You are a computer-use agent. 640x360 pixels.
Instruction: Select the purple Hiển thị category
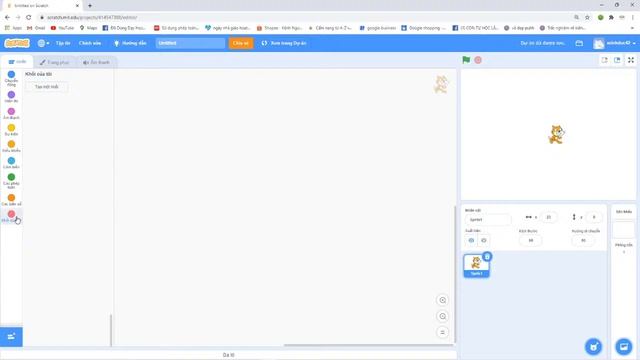pos(11,97)
